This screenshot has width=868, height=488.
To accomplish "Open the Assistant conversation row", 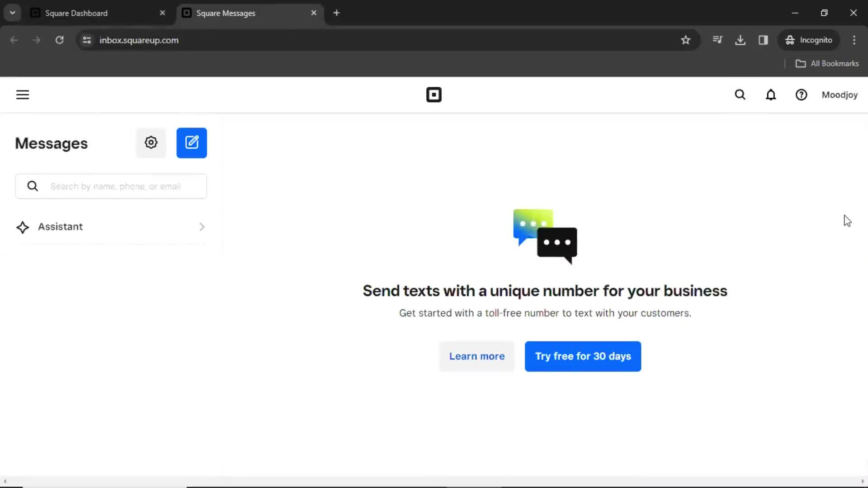I will (111, 227).
